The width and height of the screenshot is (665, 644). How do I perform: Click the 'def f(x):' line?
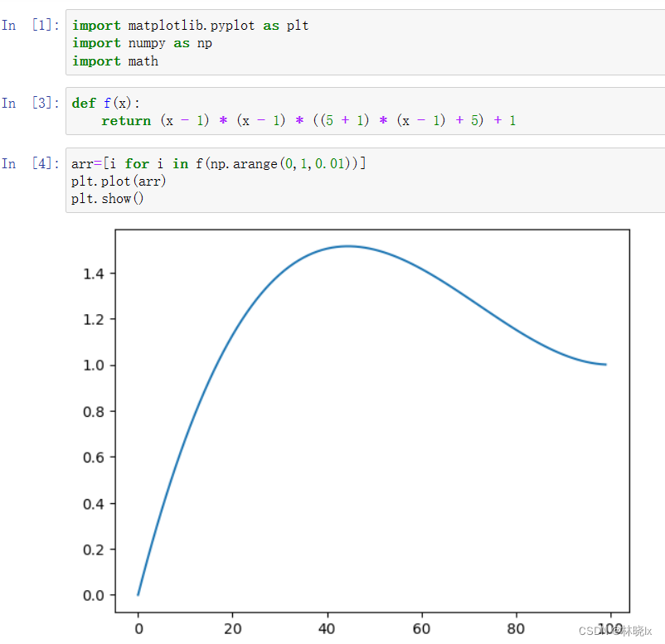pos(106,103)
